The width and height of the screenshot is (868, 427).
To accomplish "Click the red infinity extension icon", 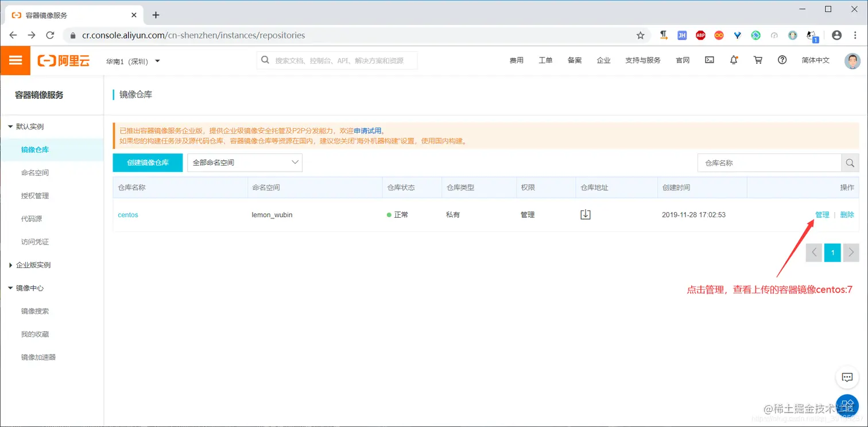I will (x=719, y=35).
